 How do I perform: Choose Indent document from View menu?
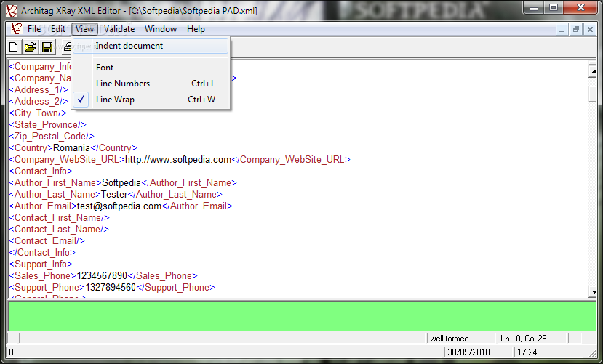pos(151,46)
